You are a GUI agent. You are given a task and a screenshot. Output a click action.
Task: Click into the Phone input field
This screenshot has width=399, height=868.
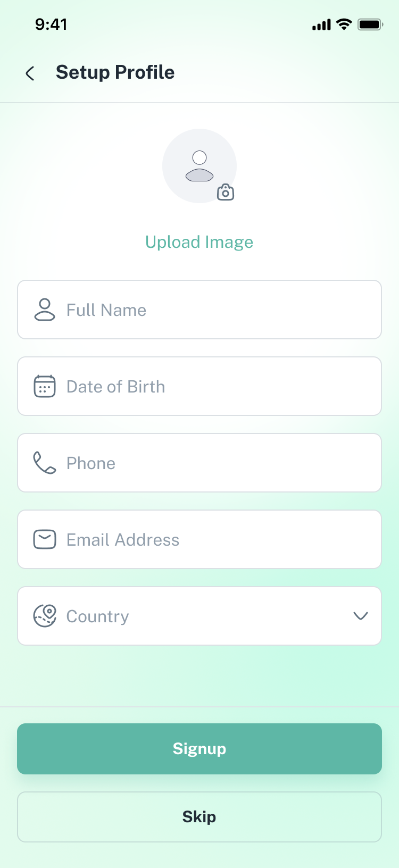coord(213,463)
